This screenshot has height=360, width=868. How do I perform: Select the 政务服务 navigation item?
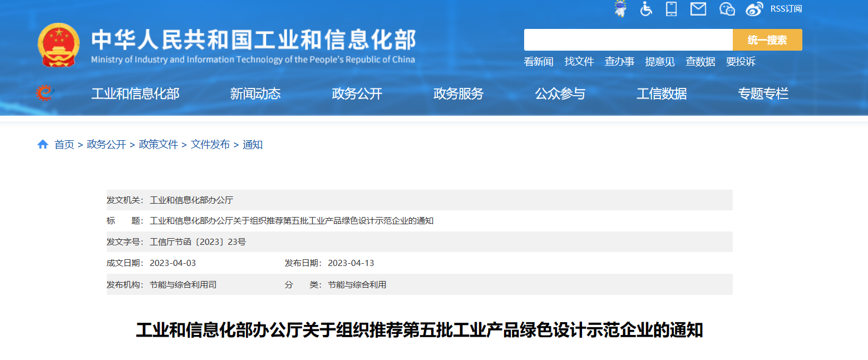point(458,94)
